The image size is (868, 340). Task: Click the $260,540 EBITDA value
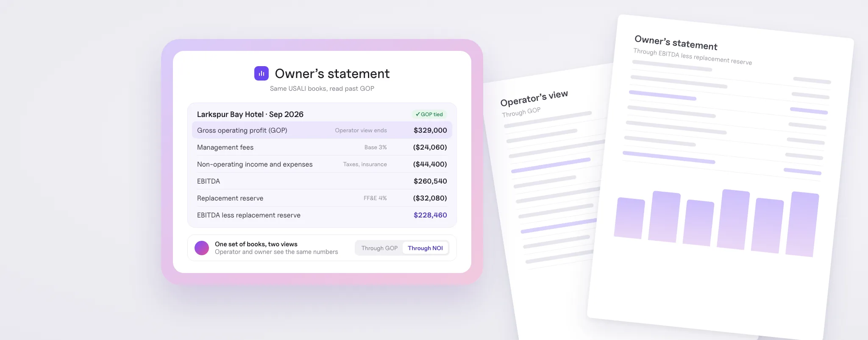430,181
